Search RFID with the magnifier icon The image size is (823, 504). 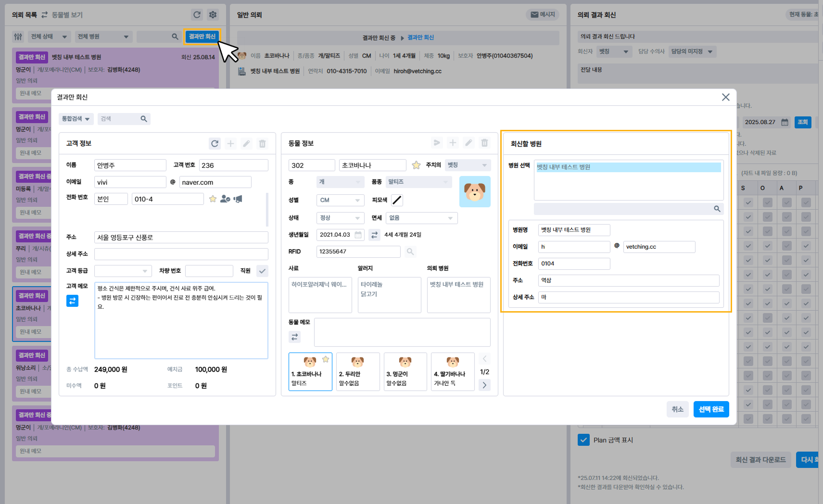(410, 252)
